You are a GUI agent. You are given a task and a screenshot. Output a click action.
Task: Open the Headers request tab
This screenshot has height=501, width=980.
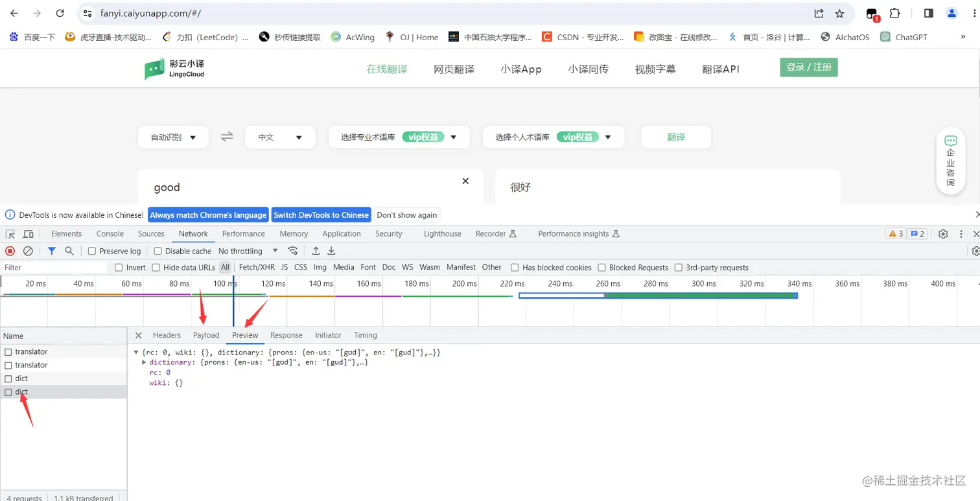click(167, 335)
